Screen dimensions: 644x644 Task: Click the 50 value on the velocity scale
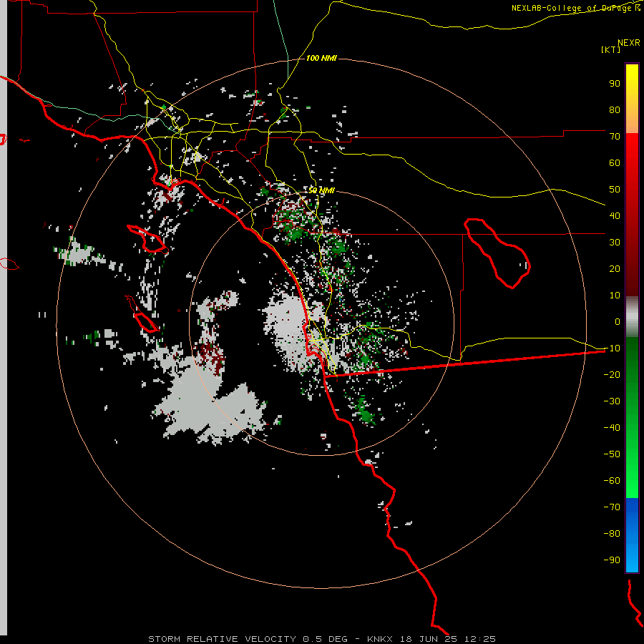click(615, 190)
